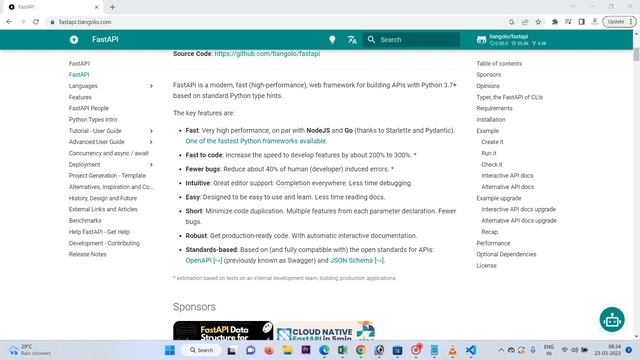This screenshot has height=360, width=640.
Task: Switch to Chrome in the taskbar
Action: coord(360,350)
